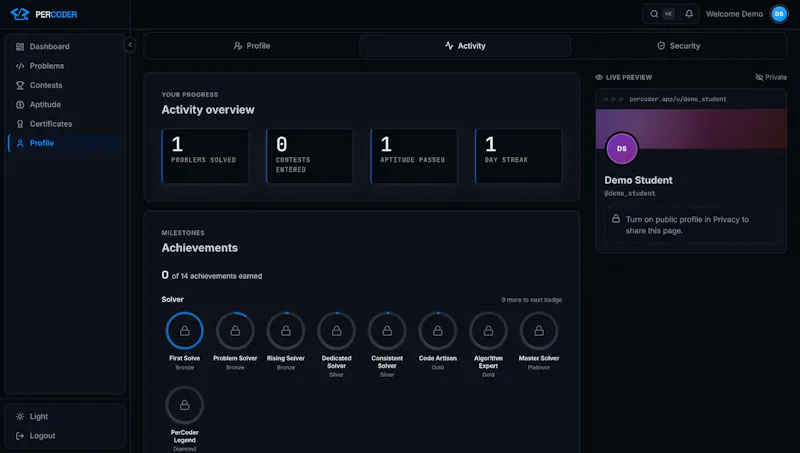Click '0 of 14 achievements earned' text
This screenshot has height=453, width=800.
tap(212, 275)
